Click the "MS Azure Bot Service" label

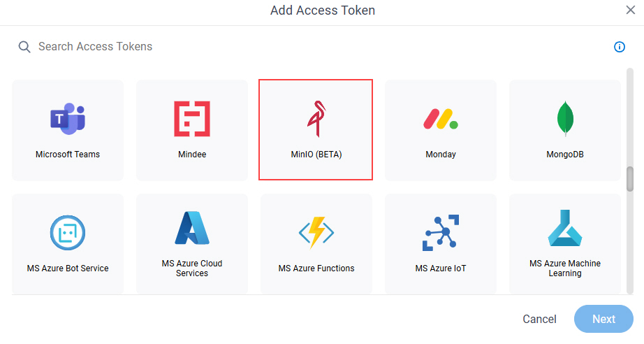click(x=68, y=268)
